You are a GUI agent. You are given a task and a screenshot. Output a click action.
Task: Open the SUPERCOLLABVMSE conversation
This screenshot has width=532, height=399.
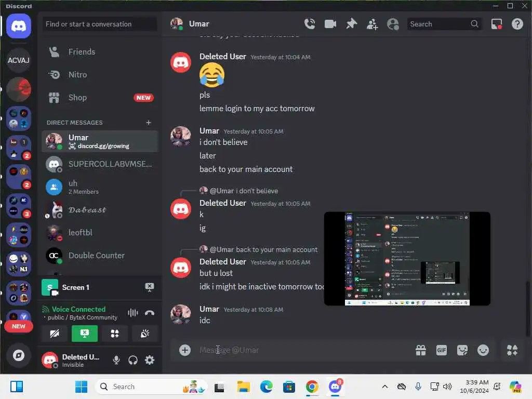point(100,164)
